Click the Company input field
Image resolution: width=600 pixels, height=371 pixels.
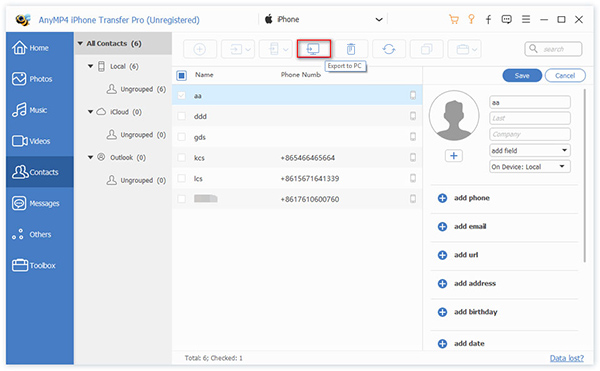coord(530,134)
